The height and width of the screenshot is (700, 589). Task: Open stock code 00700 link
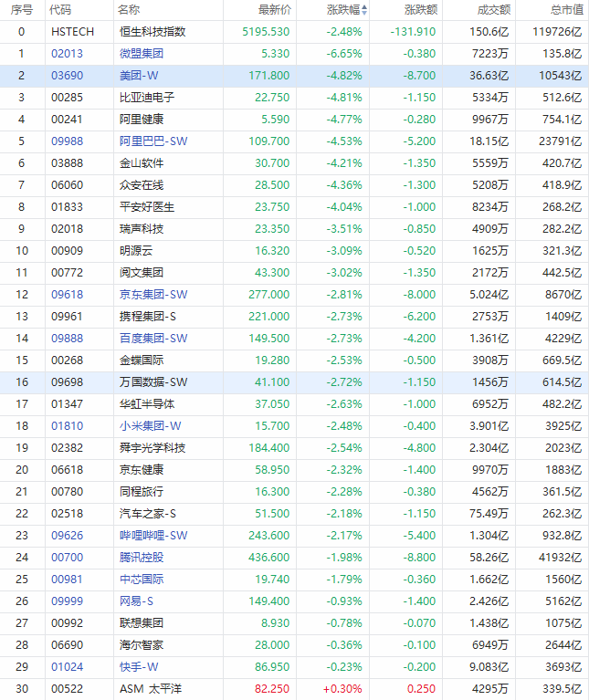click(67, 557)
